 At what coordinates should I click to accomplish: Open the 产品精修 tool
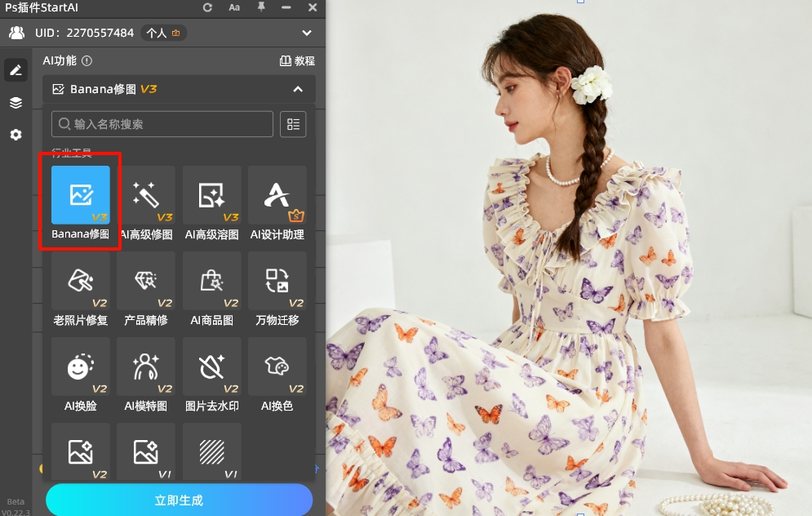pyautogui.click(x=145, y=281)
